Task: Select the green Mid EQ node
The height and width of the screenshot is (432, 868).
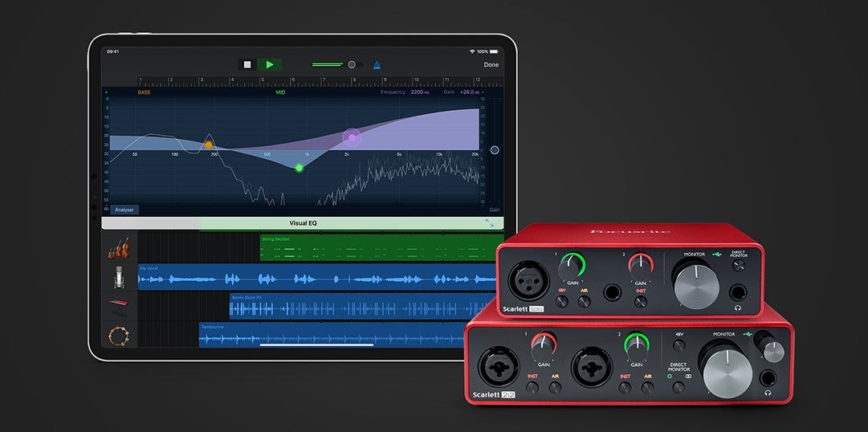Action: pyautogui.click(x=299, y=168)
